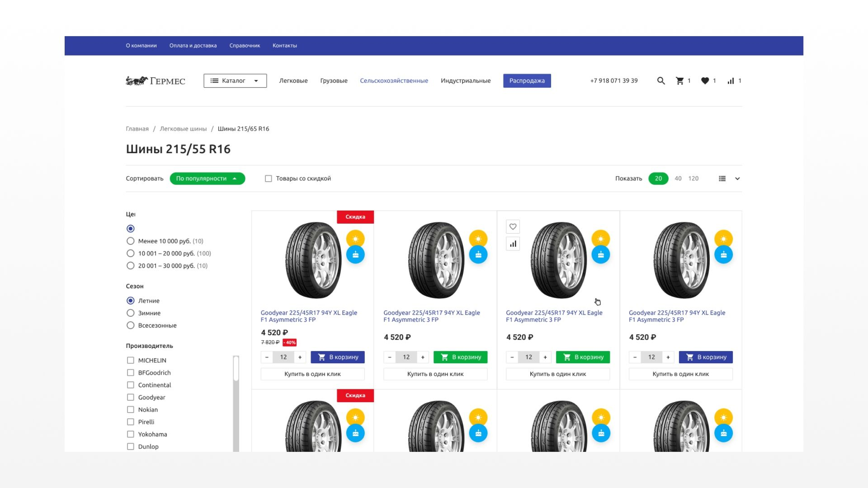The width and height of the screenshot is (868, 488).
Task: Click the Гермес logo
Action: click(x=155, y=81)
